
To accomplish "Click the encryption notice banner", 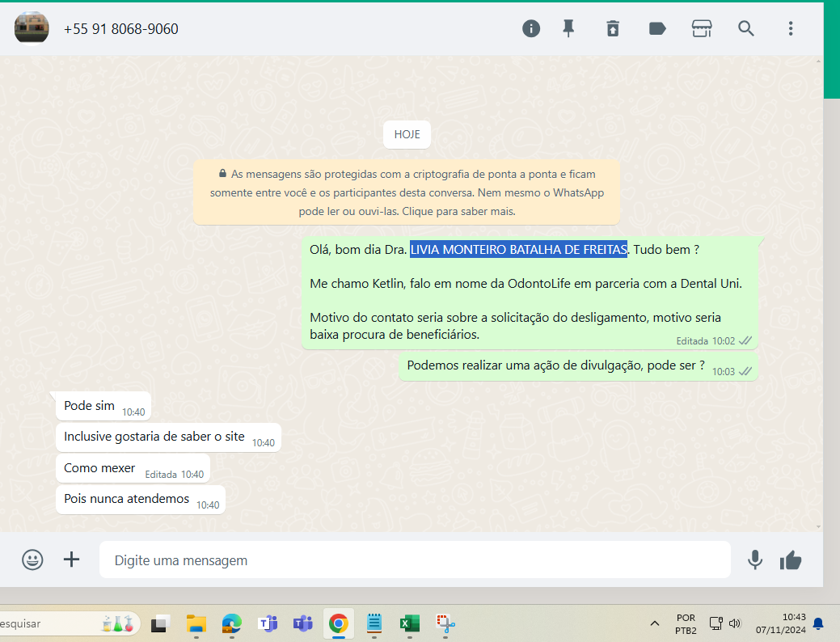I will (407, 192).
